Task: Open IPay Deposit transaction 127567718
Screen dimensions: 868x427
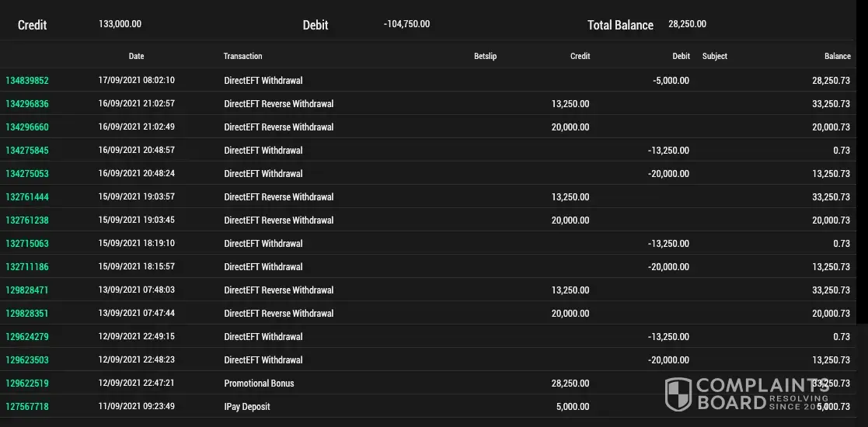Action: pyautogui.click(x=27, y=407)
